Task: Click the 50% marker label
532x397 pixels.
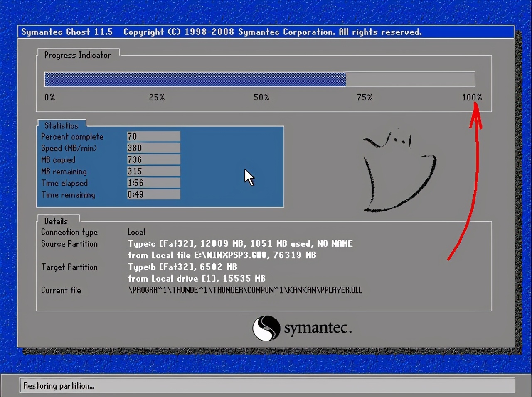Action: pos(261,97)
